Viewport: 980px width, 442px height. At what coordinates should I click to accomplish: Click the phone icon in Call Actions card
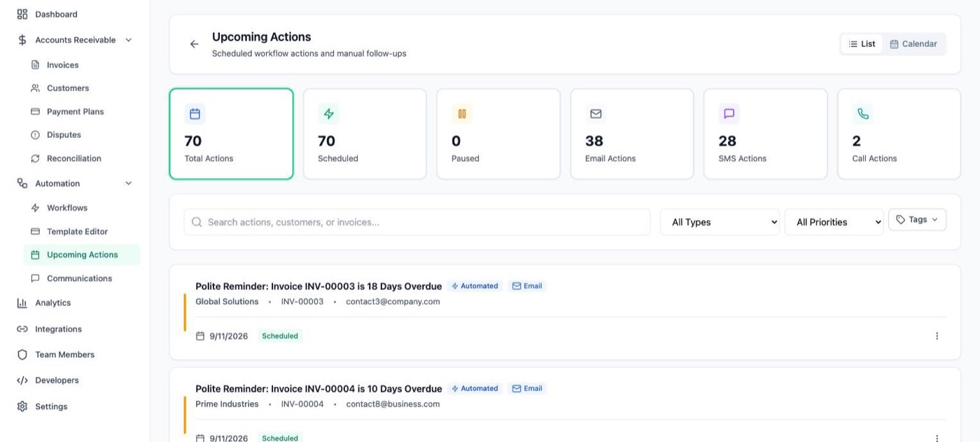[862, 113]
